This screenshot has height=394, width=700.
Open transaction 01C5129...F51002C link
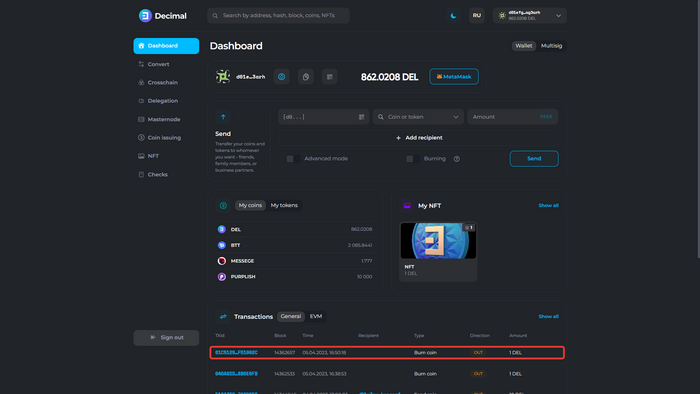[x=236, y=353]
